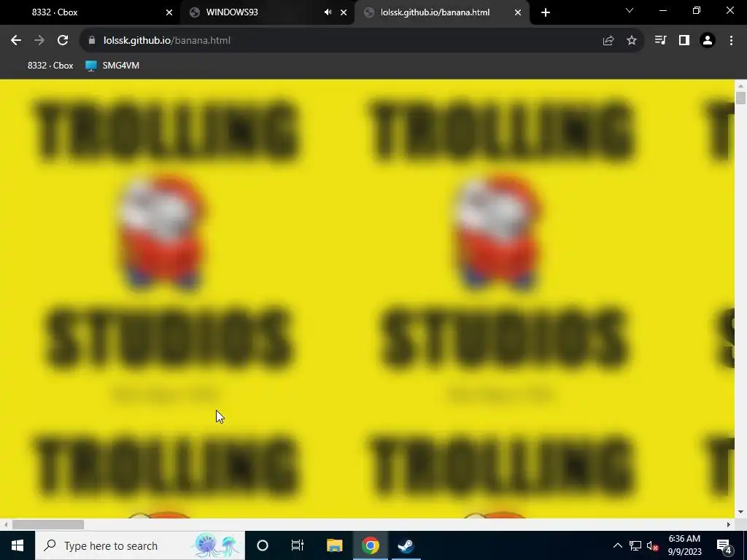Open Steam from the taskbar
The height and width of the screenshot is (560, 747).
pos(406,545)
